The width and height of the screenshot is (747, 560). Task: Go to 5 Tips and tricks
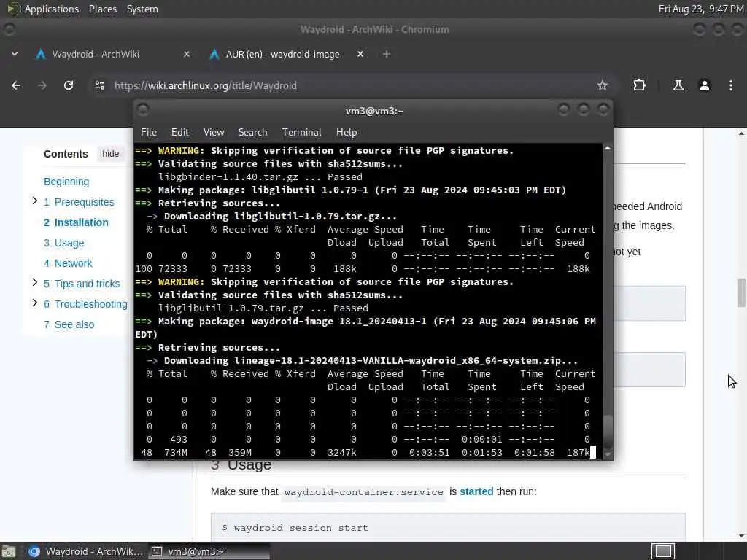82,284
